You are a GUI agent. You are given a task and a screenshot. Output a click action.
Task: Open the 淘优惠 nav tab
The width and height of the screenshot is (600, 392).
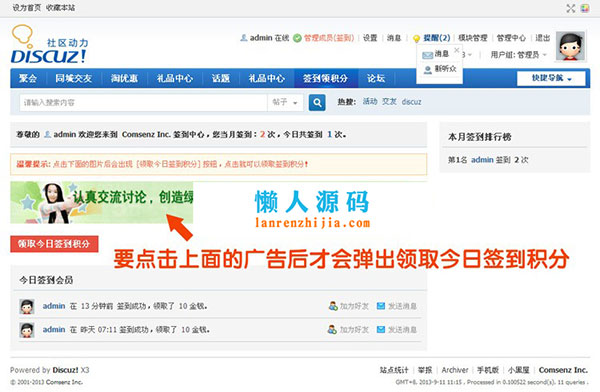(124, 78)
